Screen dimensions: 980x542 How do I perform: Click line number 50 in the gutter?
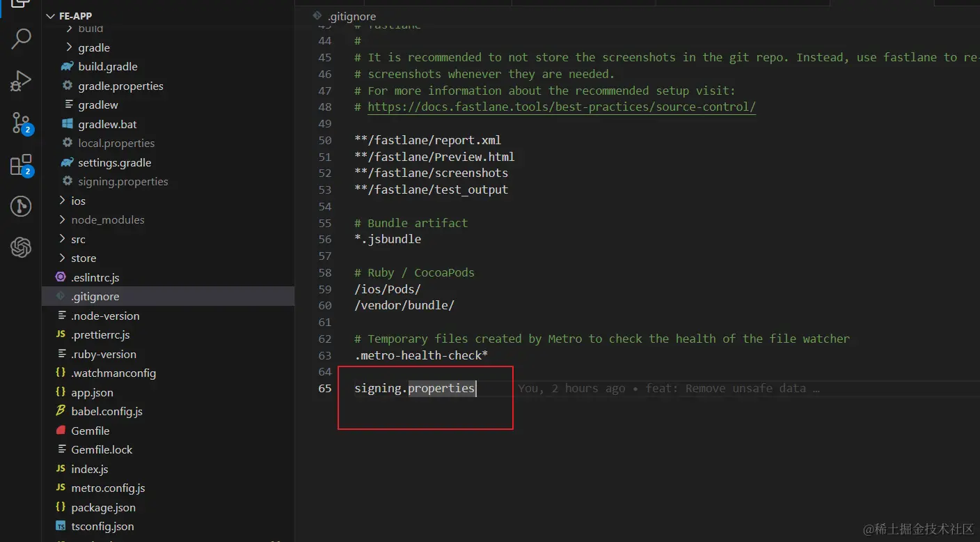(325, 140)
